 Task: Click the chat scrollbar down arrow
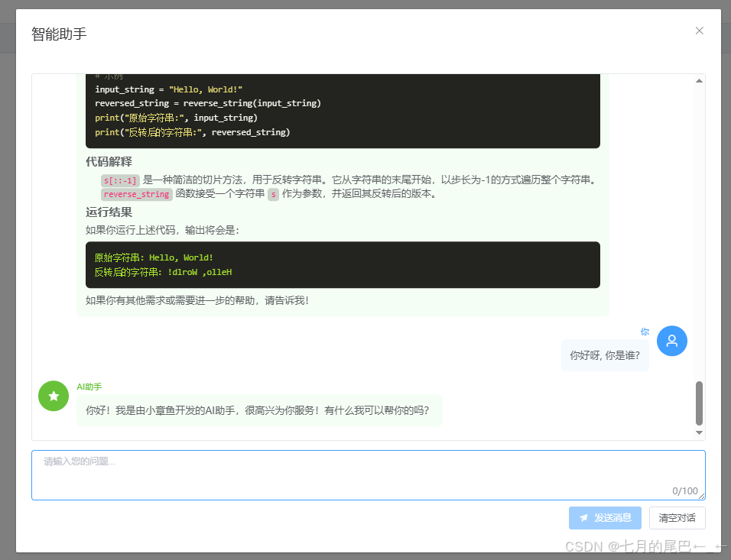tap(699, 433)
